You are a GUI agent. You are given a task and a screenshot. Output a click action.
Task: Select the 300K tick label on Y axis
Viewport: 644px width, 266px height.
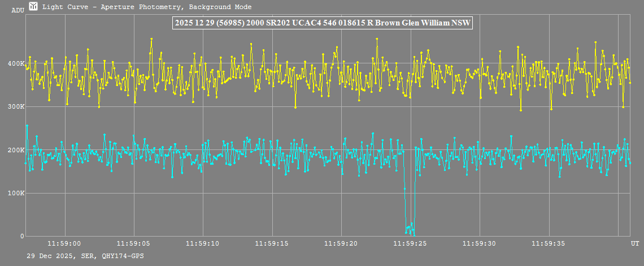(x=16, y=107)
